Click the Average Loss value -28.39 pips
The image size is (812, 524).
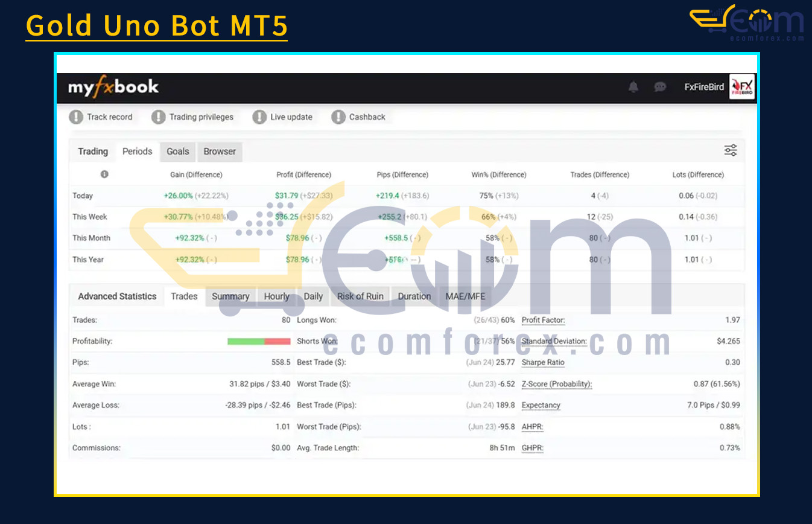pyautogui.click(x=244, y=405)
